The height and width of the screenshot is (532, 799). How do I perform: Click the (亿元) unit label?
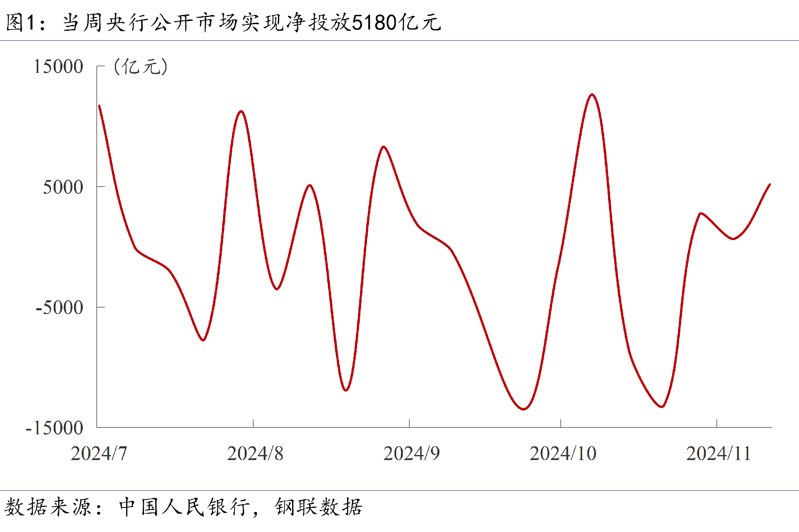click(x=141, y=67)
